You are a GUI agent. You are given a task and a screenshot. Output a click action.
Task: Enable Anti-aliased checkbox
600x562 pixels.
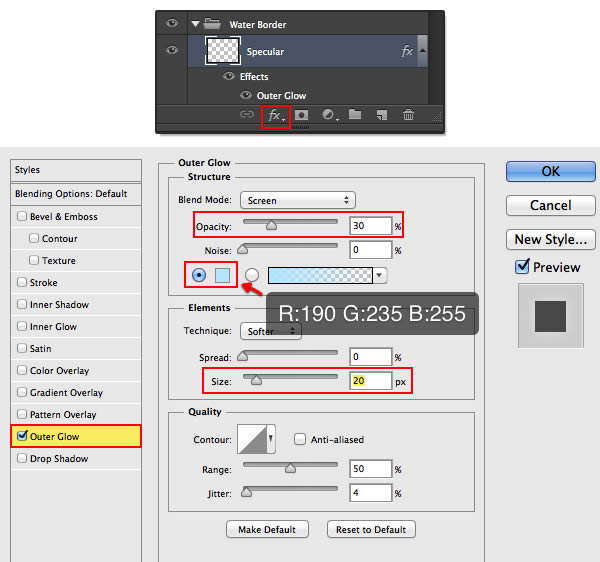(300, 439)
